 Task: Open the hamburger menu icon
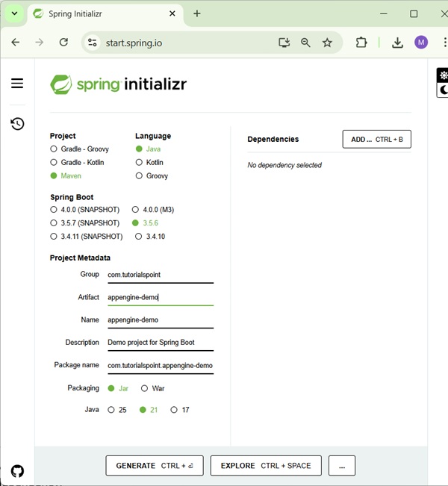17,84
